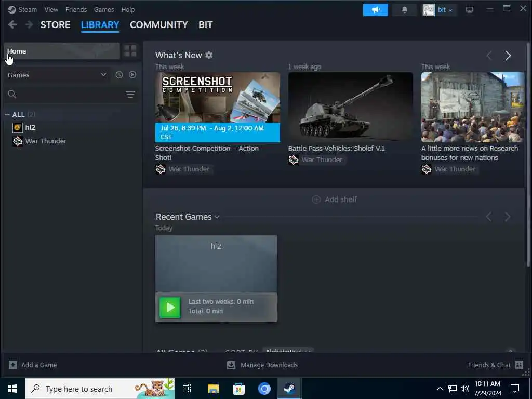Image resolution: width=532 pixels, height=399 pixels.
Task: Play hl2 with the green button
Action: point(170,308)
